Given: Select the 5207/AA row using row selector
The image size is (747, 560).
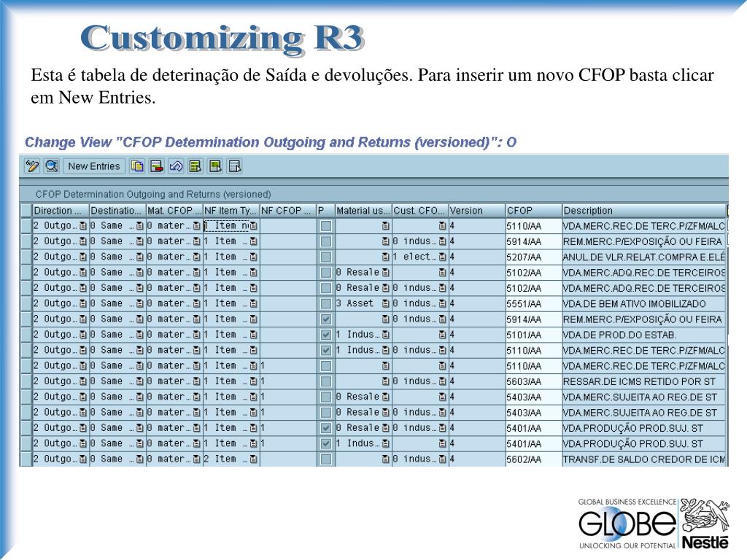Looking at the screenshot, I should point(26,257).
